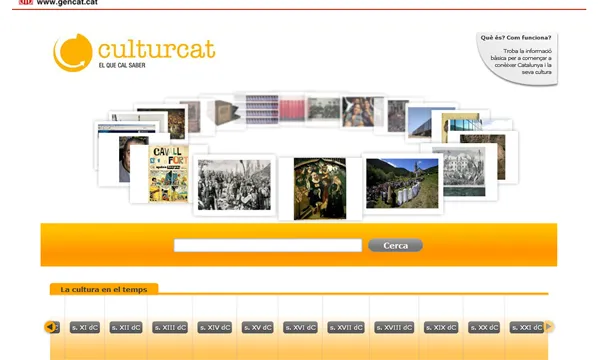The image size is (600, 360).
Task: Select century s. XIV dC
Action: tap(215, 327)
